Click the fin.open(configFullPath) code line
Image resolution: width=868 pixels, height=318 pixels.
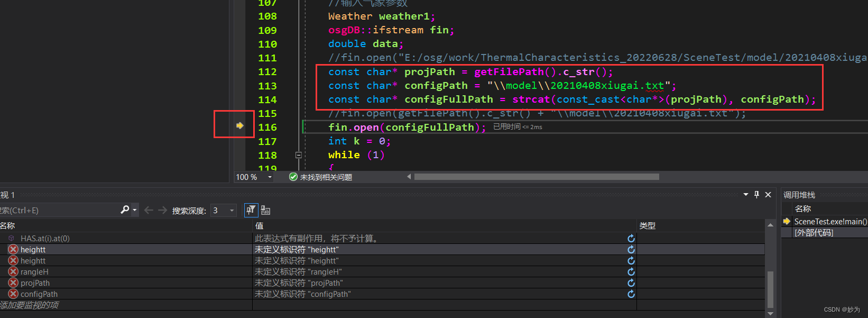(407, 128)
